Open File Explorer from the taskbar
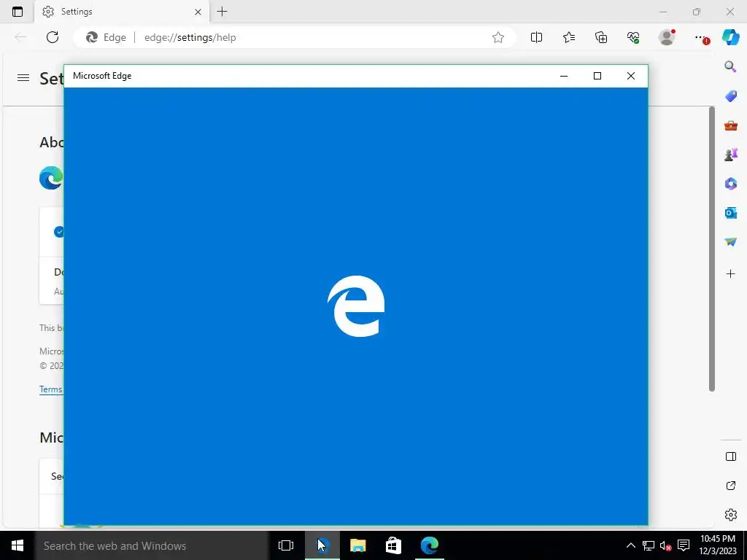This screenshot has width=747, height=560. [x=357, y=545]
